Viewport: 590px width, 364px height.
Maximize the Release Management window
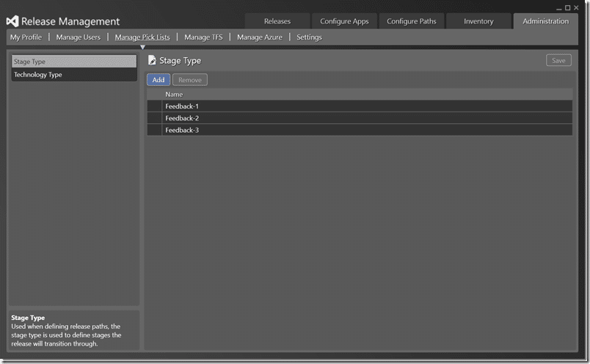coord(567,7)
